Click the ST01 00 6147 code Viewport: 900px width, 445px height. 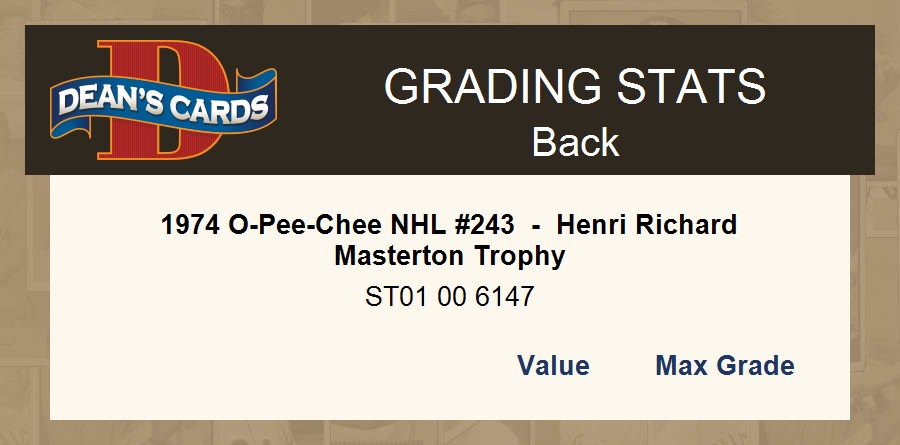click(x=449, y=297)
